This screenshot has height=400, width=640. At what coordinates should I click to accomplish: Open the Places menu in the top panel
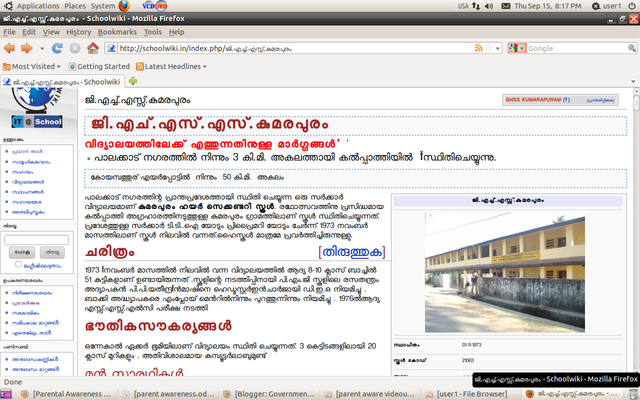pos(75,6)
